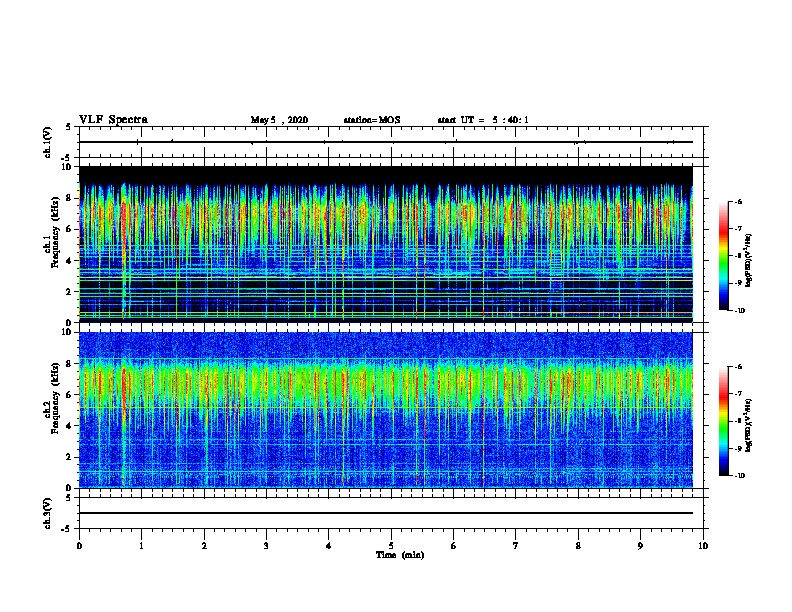Click time axis tick label "9"
The height and width of the screenshot is (612, 792).
click(640, 545)
